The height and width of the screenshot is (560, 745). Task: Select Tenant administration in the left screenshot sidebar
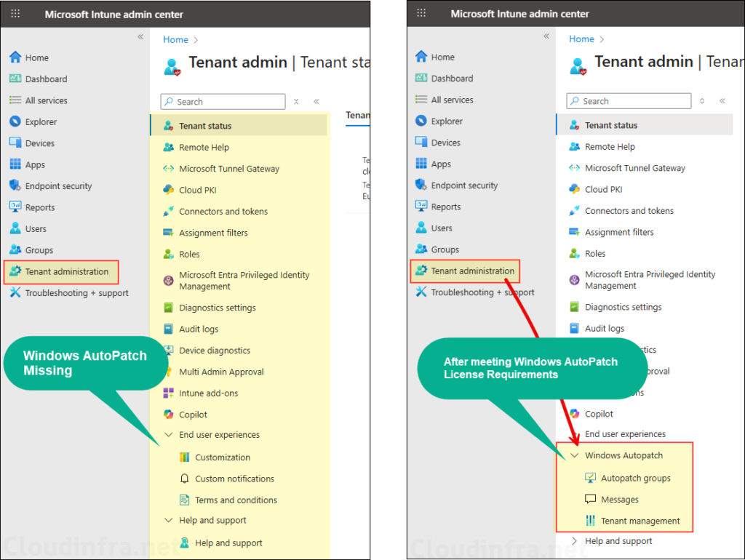(66, 272)
